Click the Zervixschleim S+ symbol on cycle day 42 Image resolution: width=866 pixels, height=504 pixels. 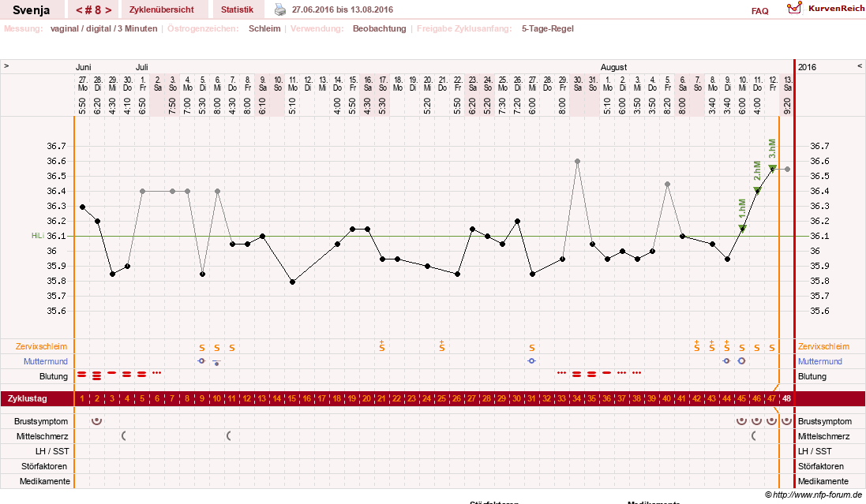point(696,346)
